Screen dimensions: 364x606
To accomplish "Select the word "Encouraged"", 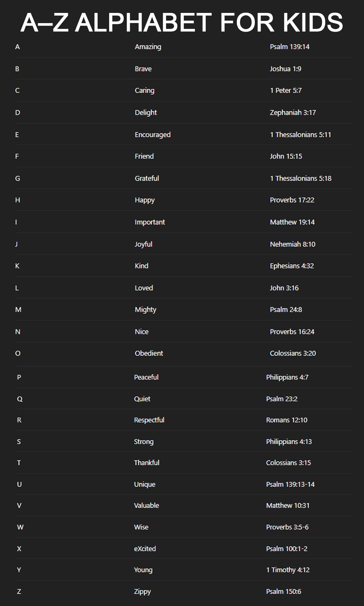I will 153,135.
